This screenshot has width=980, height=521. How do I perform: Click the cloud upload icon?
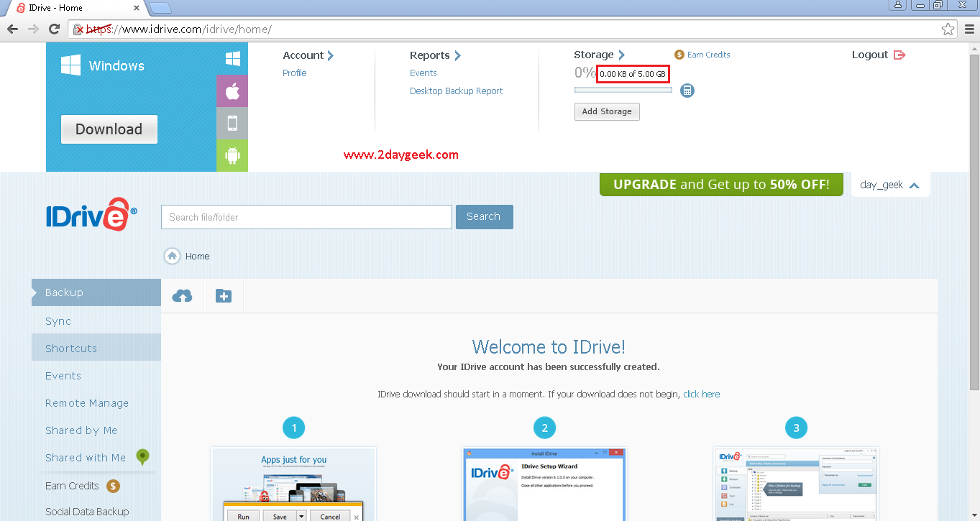pos(182,295)
